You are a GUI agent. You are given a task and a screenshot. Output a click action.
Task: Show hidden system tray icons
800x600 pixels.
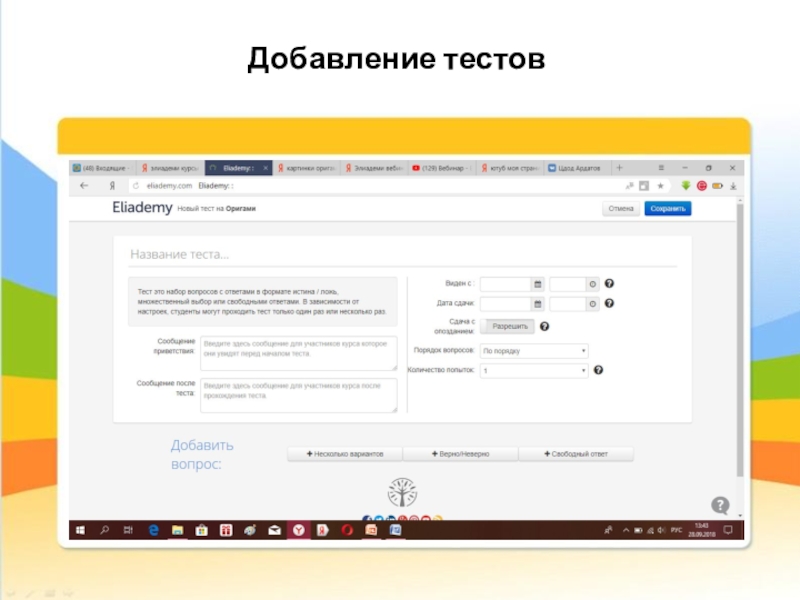[626, 530]
